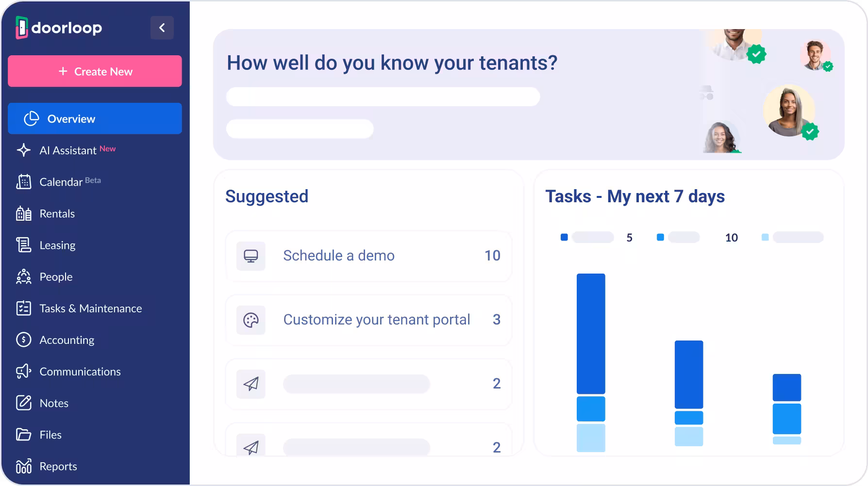Click the Rentals buildings icon
The image size is (868, 486).
[23, 213]
